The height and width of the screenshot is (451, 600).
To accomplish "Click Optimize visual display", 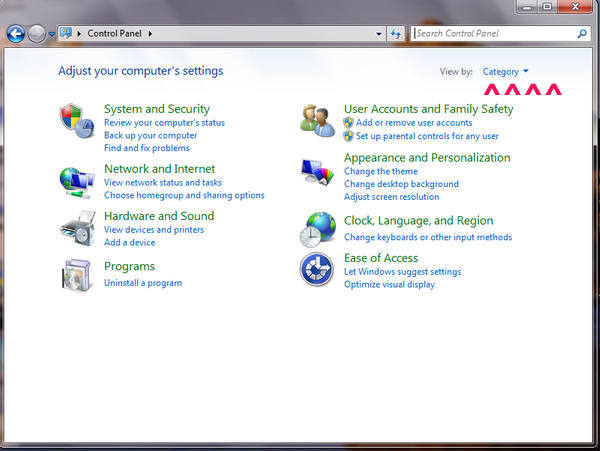I will click(x=389, y=285).
